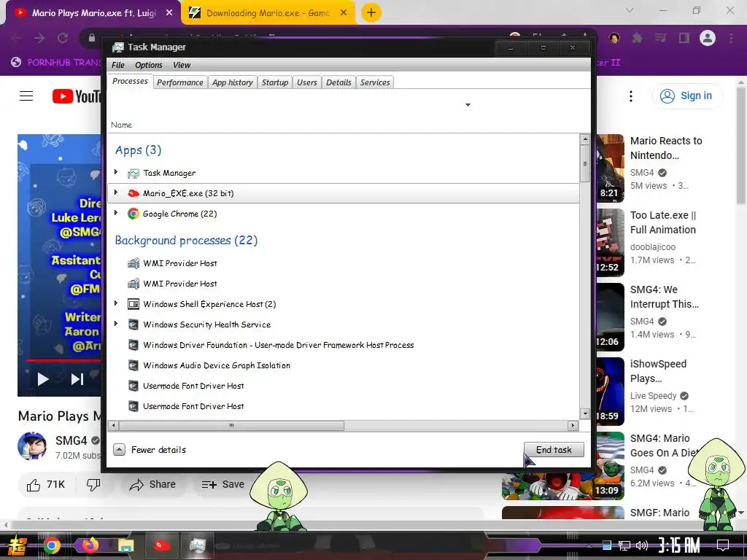
Task: Select the Task Manager process icon
Action: [133, 173]
